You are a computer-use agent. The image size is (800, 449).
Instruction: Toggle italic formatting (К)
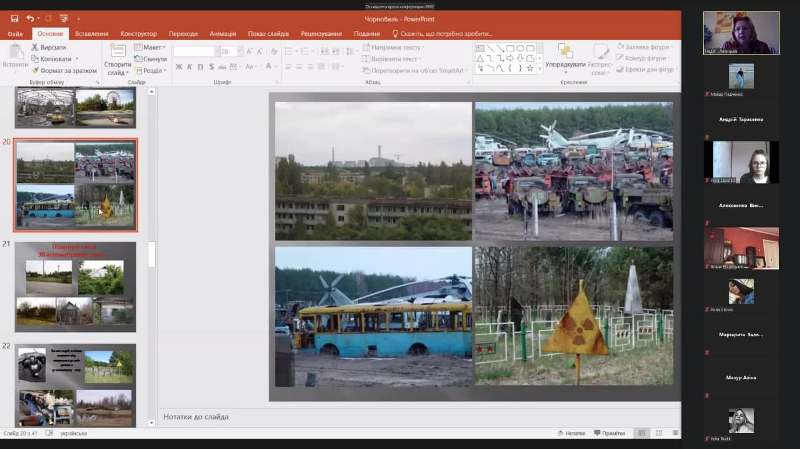pyautogui.click(x=191, y=67)
